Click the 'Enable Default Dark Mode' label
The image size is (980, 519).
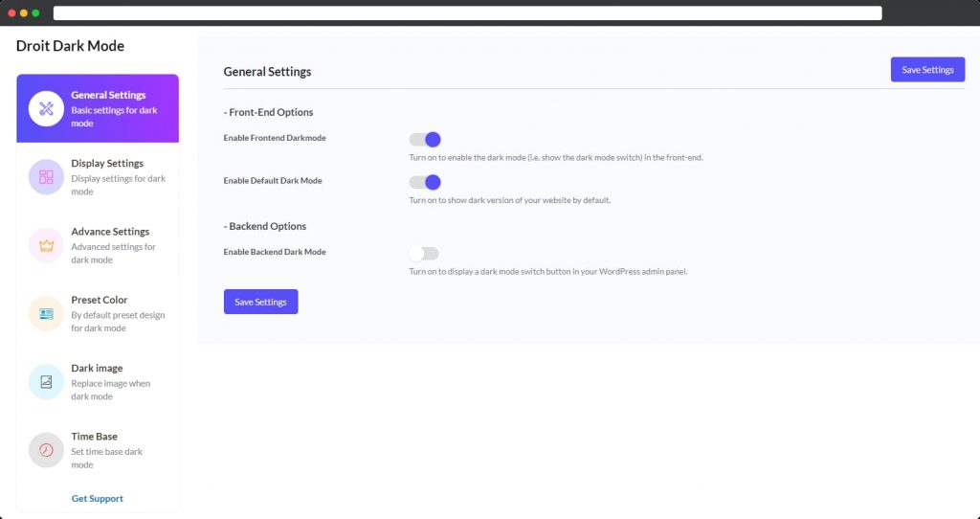coord(273,180)
